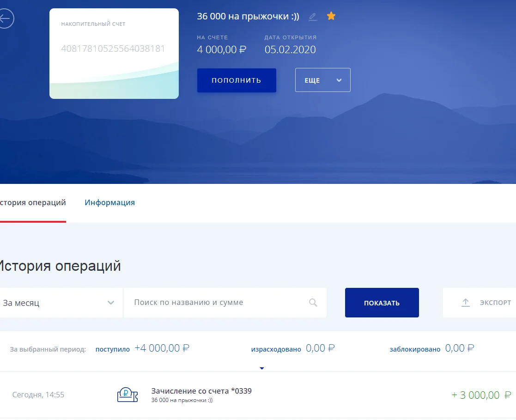
Task: Click the search magnifier icon
Action: click(x=313, y=303)
